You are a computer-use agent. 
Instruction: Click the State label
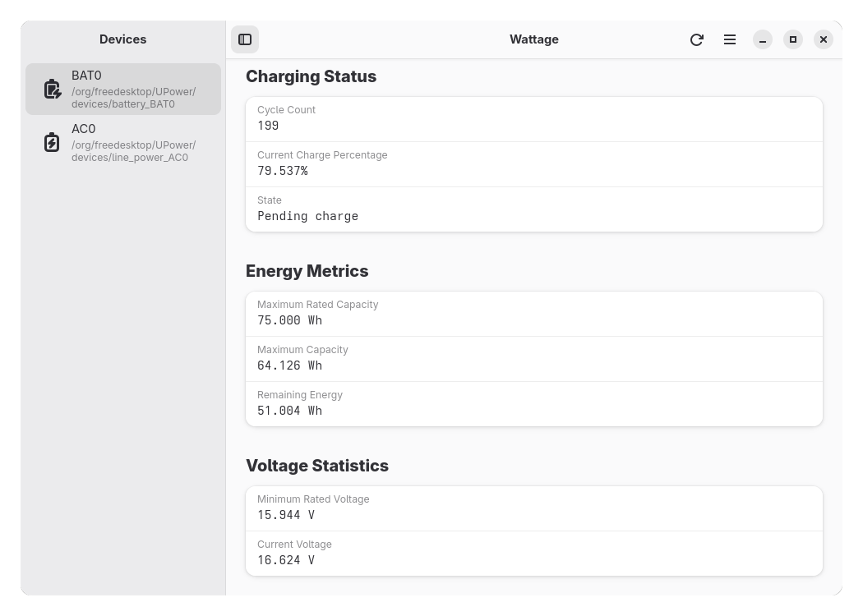269,200
